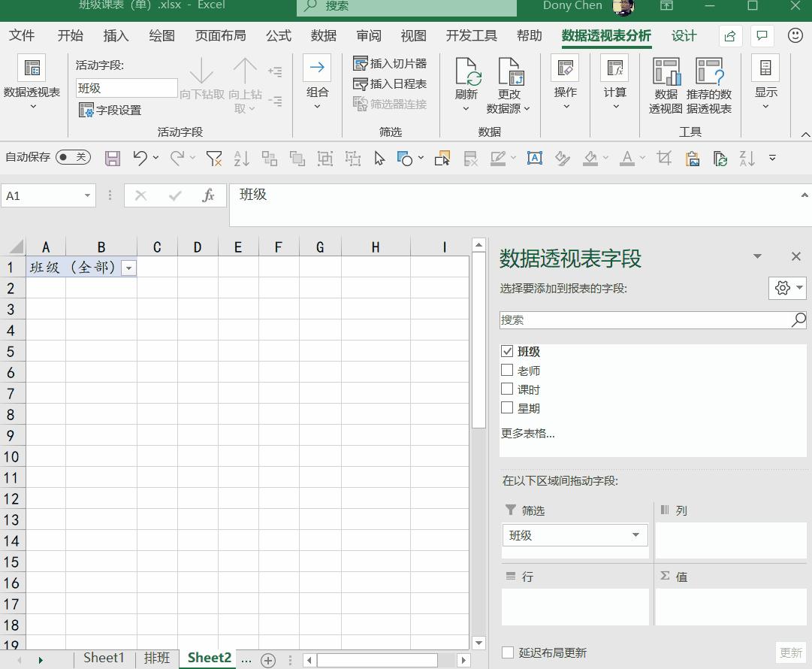Click the 插入日程表 (Insert Timeline) icon

coord(361,84)
